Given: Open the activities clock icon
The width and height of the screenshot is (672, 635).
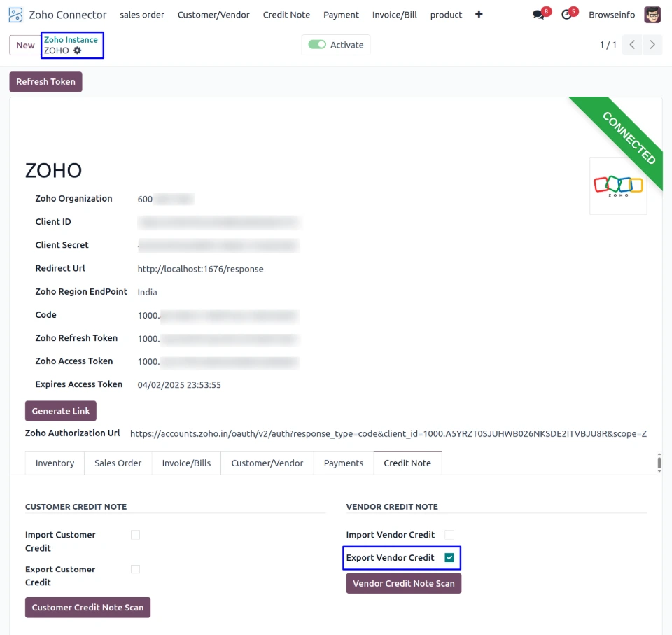Looking at the screenshot, I should (566, 15).
